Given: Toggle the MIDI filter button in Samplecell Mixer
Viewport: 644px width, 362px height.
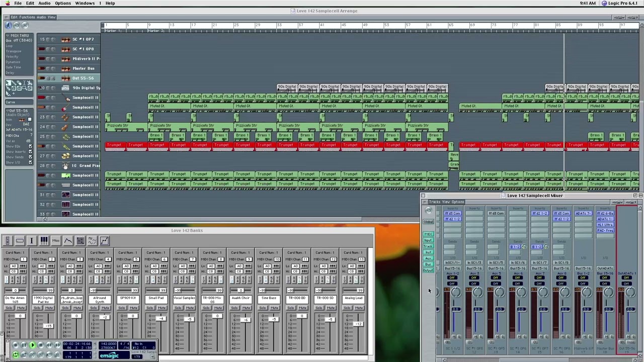Looking at the screenshot, I should coord(428,234).
